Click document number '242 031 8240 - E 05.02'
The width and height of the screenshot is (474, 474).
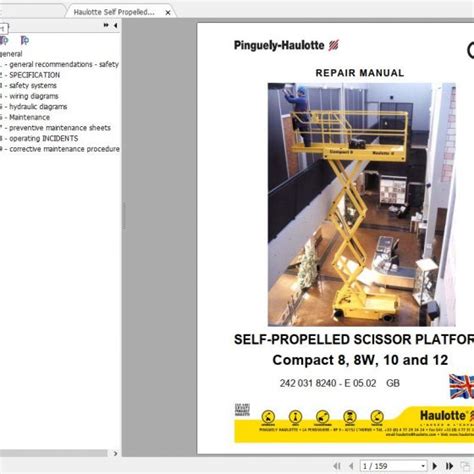[328, 383]
